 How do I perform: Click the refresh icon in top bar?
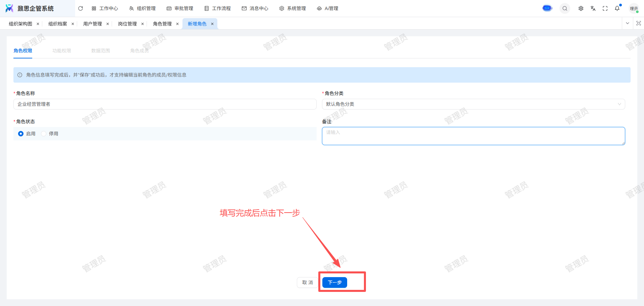point(80,8)
